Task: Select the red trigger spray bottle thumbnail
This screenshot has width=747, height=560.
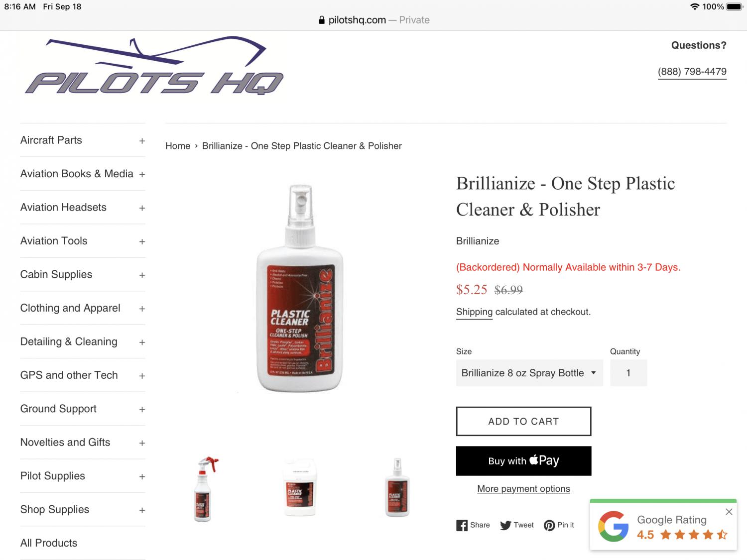Action: pos(204,489)
